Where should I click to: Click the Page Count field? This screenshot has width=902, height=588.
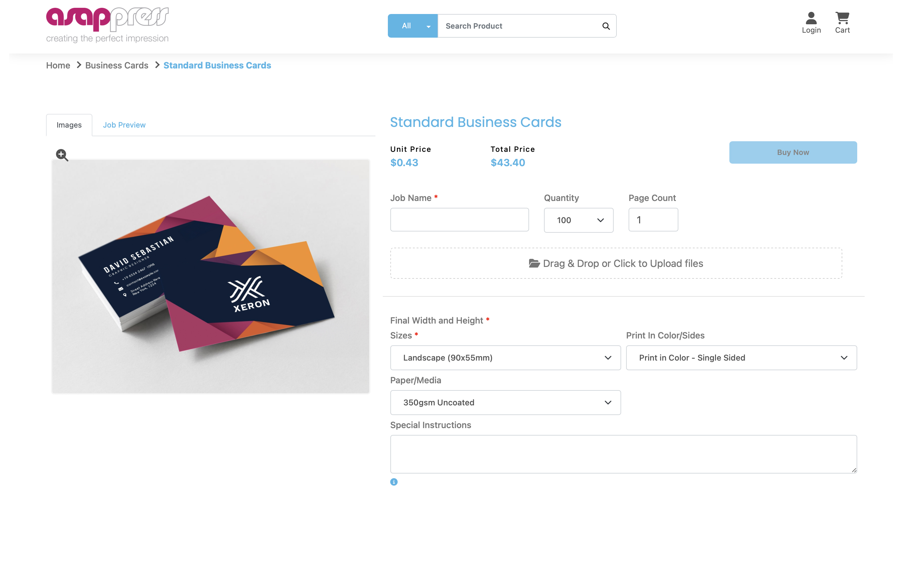click(653, 220)
